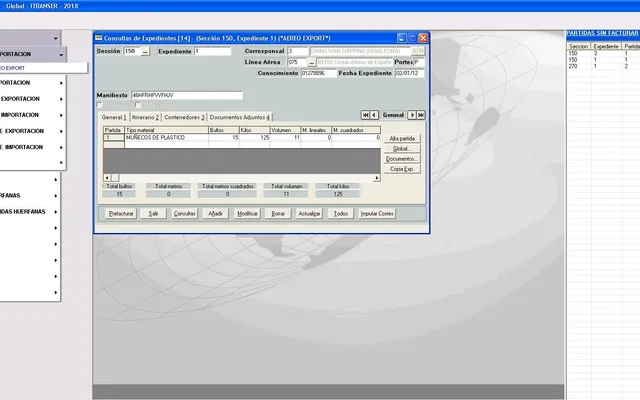This screenshot has height=400, width=640.
Task: Click Consultas button
Action: coord(184,213)
